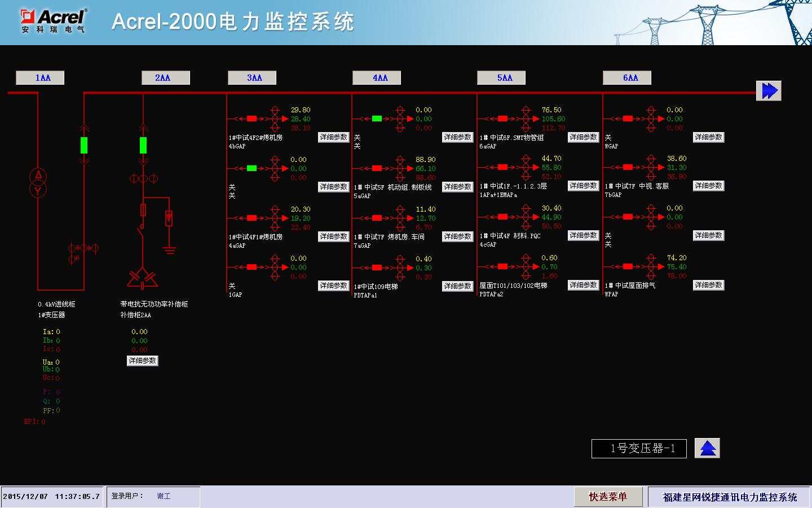
Task: Click the current value 74.20 of WPAP
Action: (677, 258)
